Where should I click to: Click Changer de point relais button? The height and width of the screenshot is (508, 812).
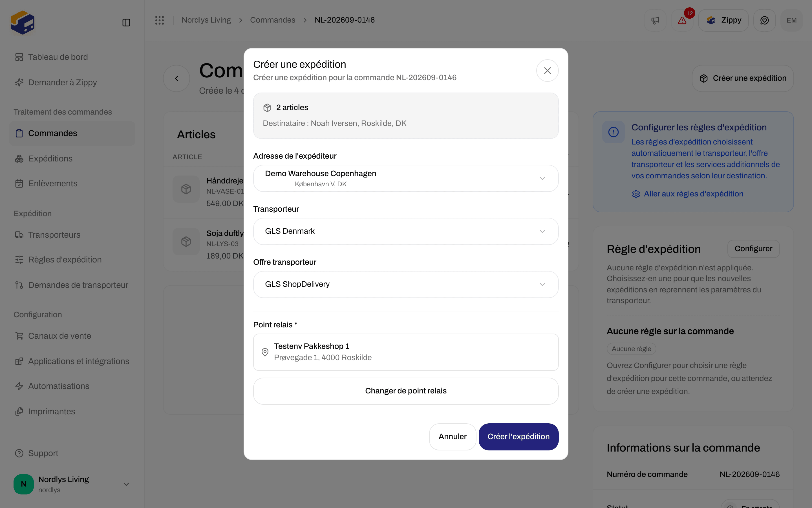[x=406, y=391]
